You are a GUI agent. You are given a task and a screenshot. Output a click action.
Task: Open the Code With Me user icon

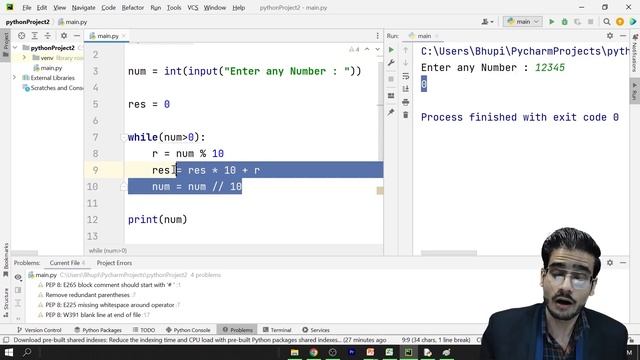click(487, 22)
